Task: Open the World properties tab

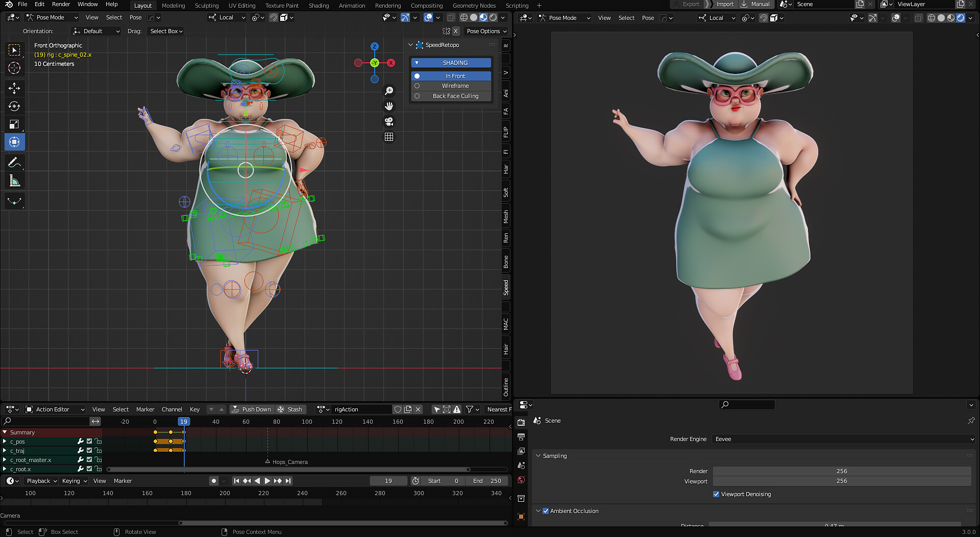Action: (521, 480)
